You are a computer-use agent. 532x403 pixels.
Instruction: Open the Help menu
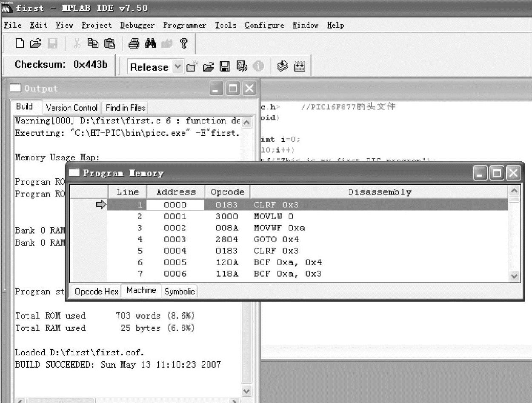[335, 25]
